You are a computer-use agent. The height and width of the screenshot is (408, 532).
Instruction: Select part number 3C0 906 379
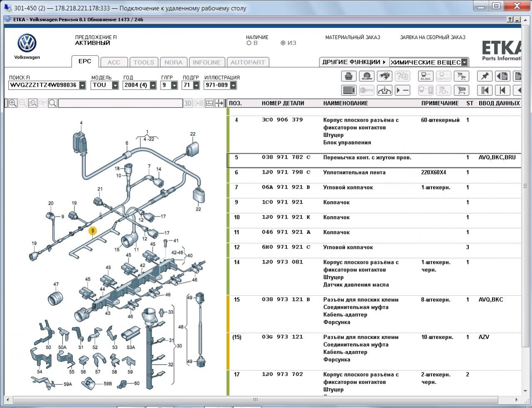coord(282,120)
